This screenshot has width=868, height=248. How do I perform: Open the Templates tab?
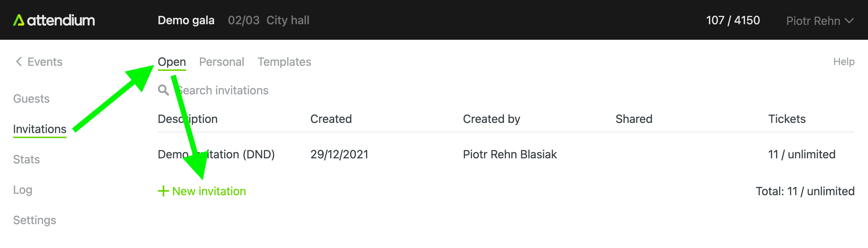pos(284,62)
